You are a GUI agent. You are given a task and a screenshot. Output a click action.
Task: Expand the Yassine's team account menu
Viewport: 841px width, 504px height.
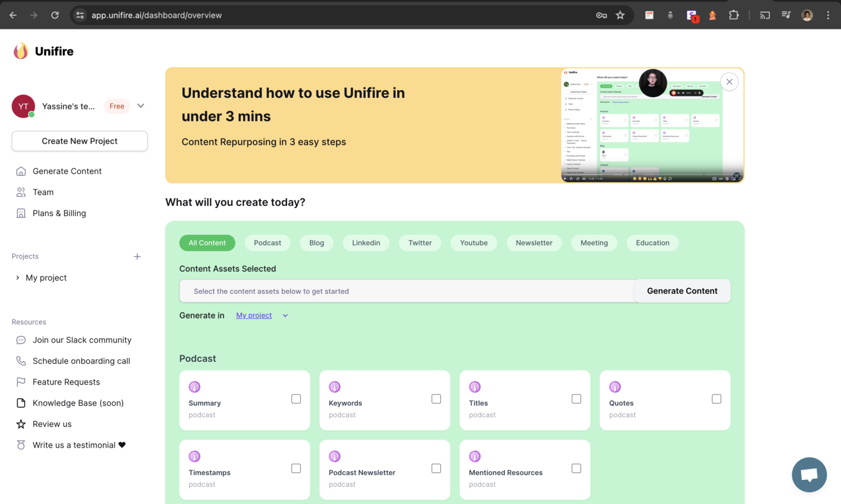(141, 106)
